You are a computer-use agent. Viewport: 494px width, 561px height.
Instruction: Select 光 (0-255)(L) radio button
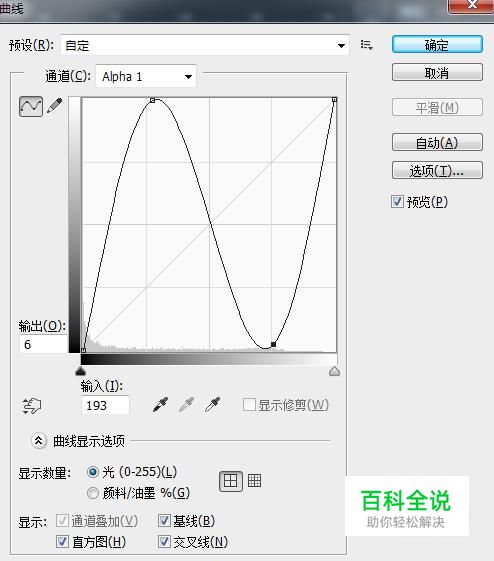(x=93, y=472)
